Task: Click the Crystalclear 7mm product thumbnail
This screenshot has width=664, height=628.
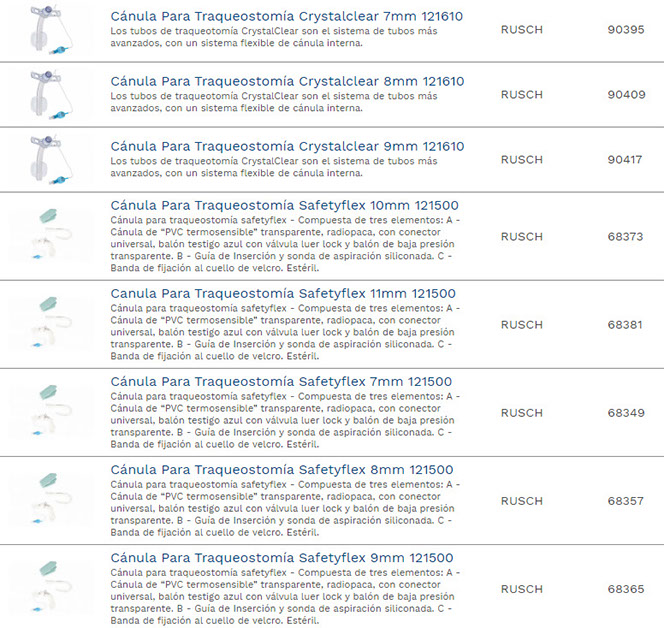Action: tap(48, 30)
